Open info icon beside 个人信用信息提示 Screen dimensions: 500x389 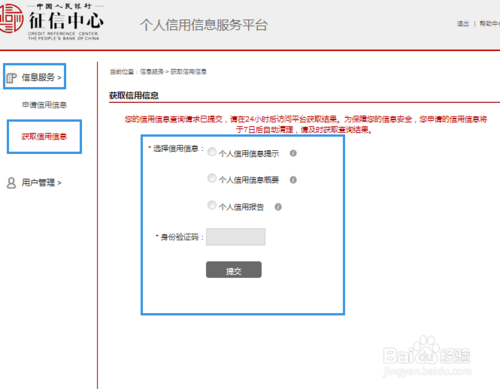(x=293, y=153)
